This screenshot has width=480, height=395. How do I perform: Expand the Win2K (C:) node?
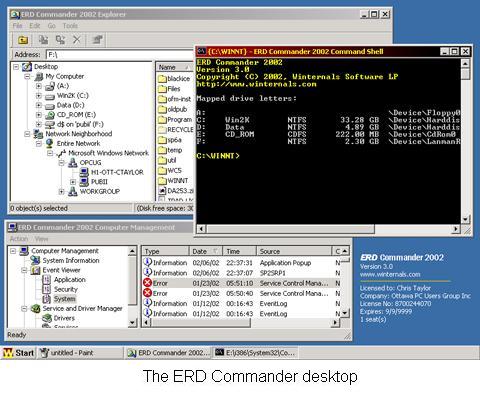click(x=39, y=96)
